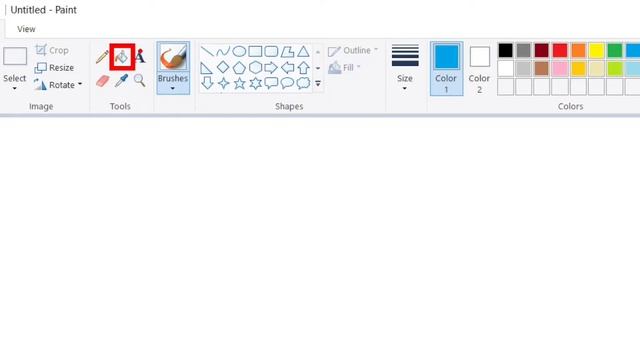
Task: Choose the Right triangle shape
Action: coord(207,68)
